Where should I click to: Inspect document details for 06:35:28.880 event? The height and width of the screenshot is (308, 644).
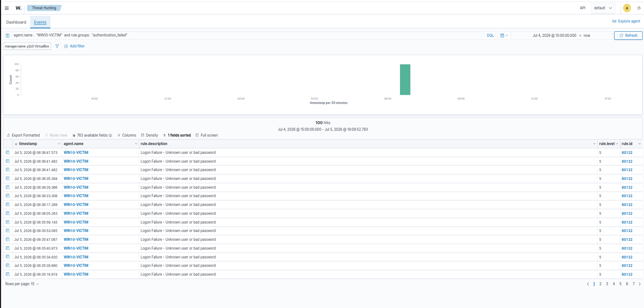(8, 266)
